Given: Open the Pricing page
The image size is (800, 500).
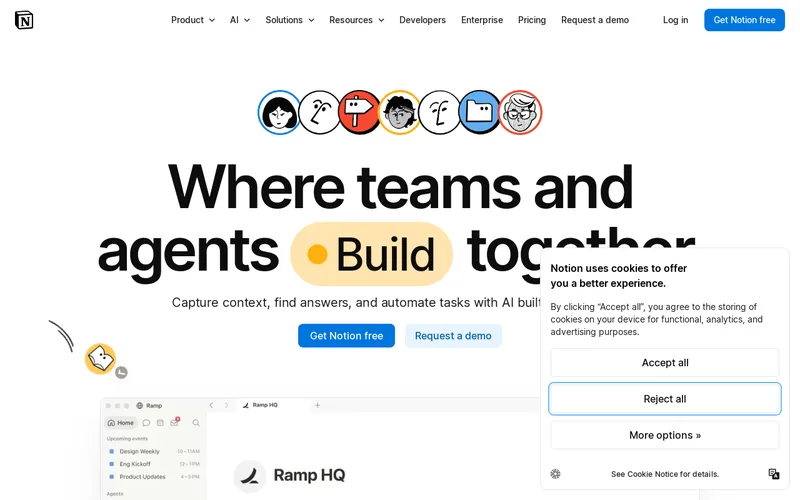Looking at the screenshot, I should 532,20.
